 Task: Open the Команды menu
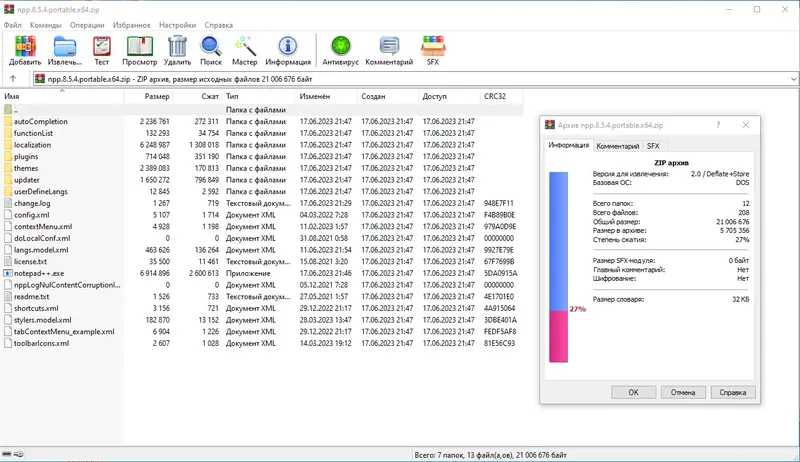coord(45,25)
